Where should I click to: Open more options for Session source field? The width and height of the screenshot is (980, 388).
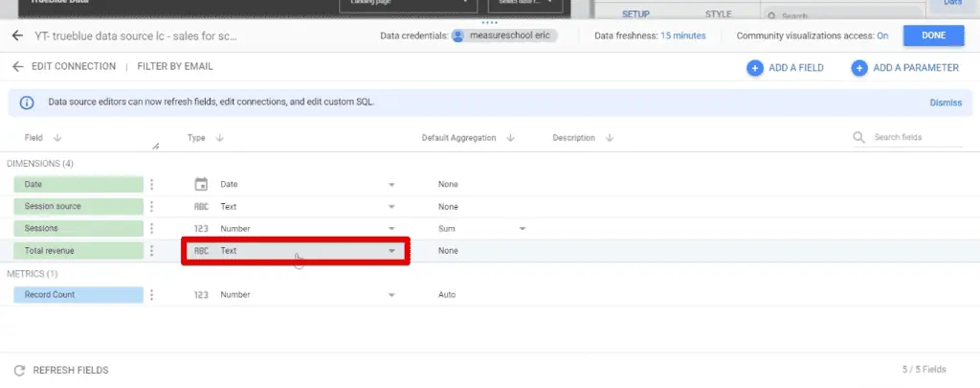click(152, 207)
